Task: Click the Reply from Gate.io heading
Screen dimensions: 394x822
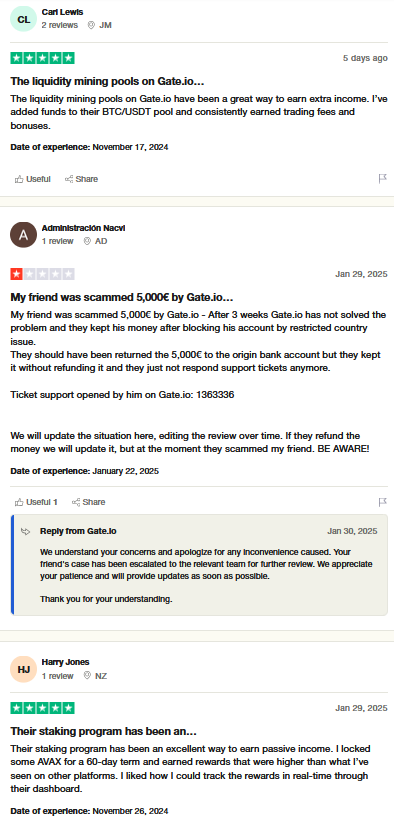Action: tap(78, 531)
